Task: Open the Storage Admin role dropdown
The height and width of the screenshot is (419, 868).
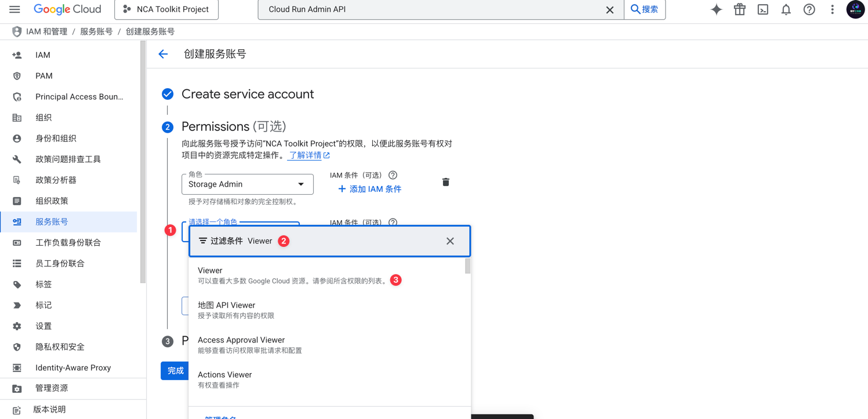Action: click(x=247, y=184)
